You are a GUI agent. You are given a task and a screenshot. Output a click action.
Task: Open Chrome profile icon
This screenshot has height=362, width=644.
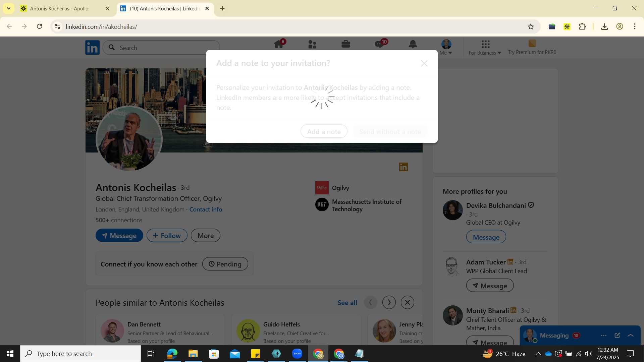coord(620,26)
